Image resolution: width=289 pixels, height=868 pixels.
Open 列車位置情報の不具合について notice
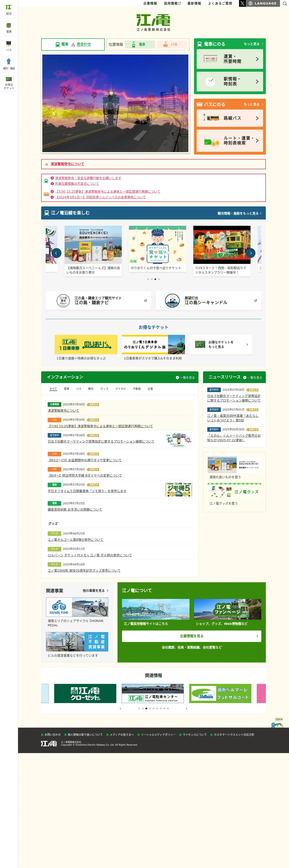[x=77, y=184]
